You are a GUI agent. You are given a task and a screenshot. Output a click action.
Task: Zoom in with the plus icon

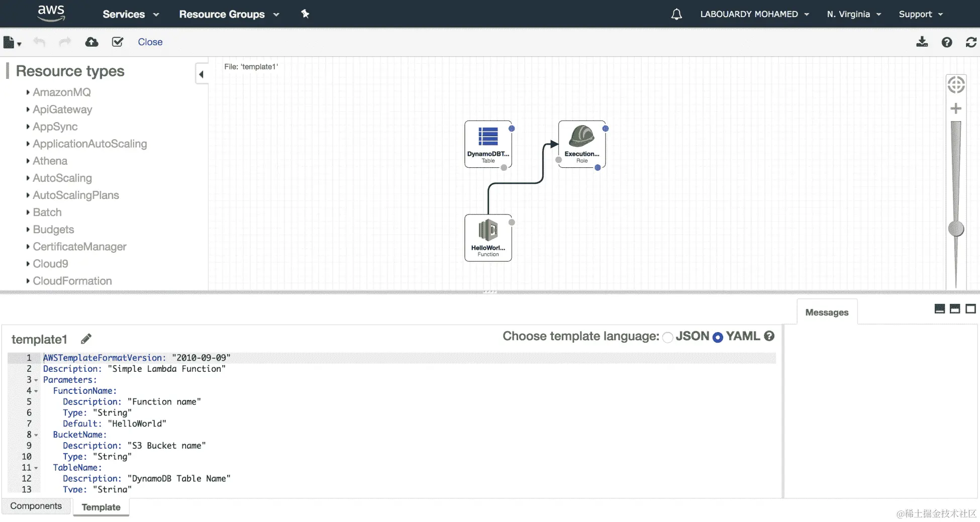956,108
